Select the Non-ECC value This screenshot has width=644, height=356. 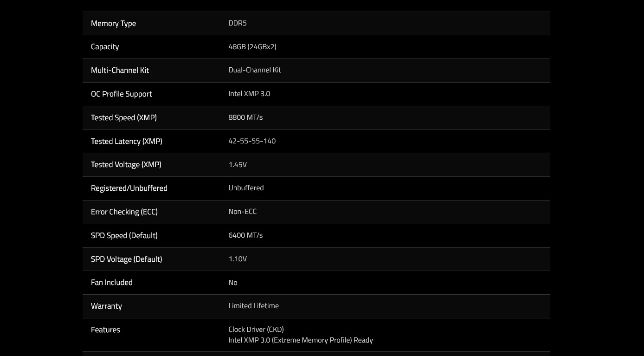pos(242,212)
